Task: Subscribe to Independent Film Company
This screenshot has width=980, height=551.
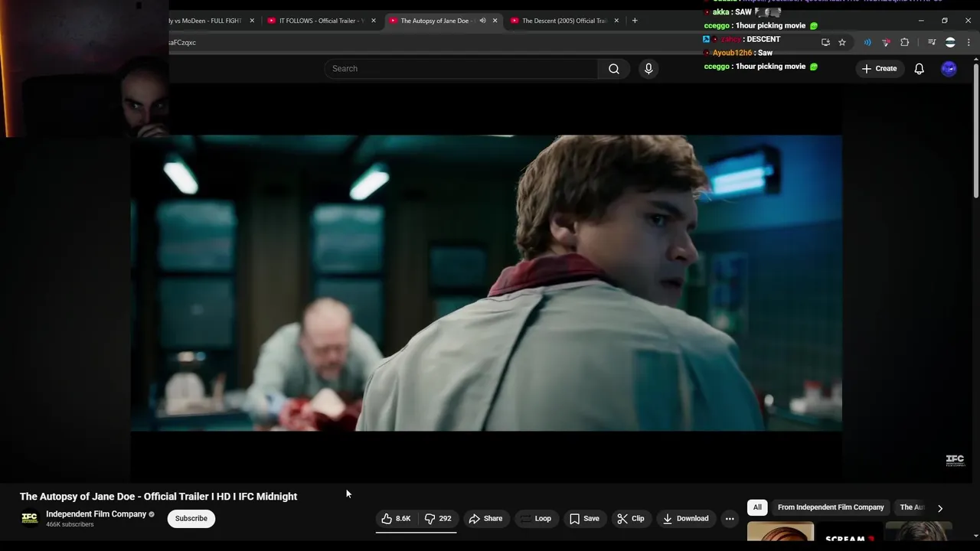Action: click(191, 519)
